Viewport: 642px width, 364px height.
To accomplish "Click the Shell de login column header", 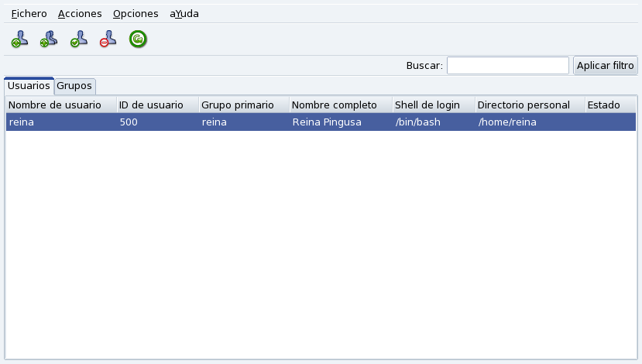I will coord(433,105).
